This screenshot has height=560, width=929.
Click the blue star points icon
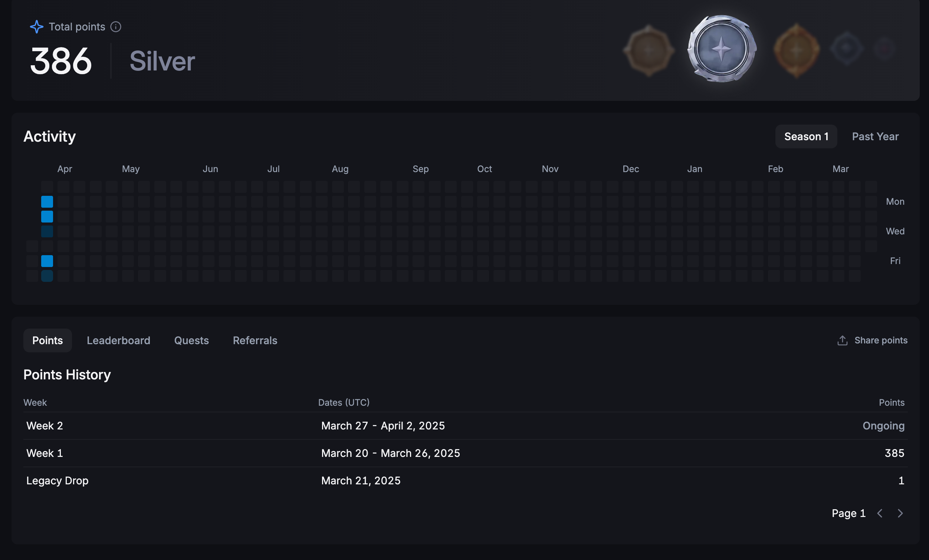tap(37, 27)
